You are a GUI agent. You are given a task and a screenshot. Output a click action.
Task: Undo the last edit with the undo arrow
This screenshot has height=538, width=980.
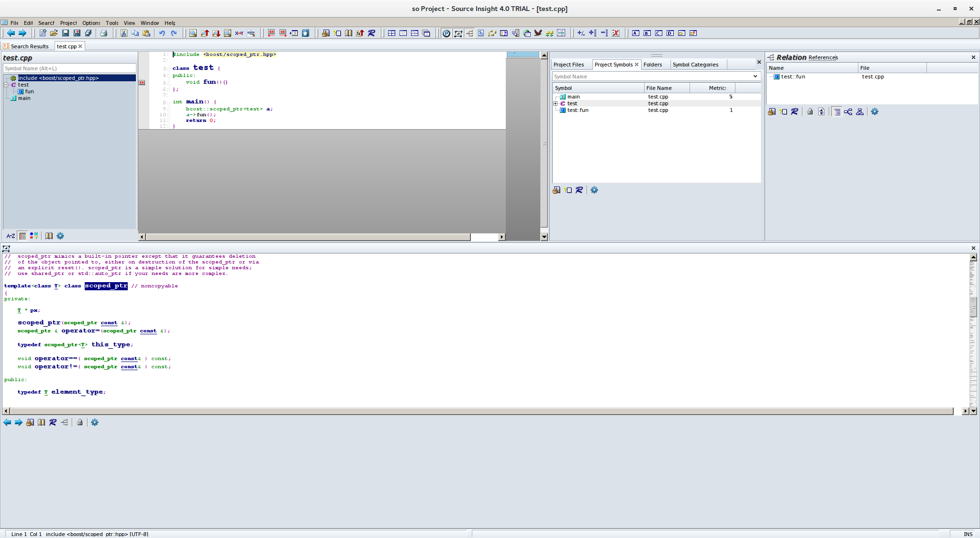162,33
